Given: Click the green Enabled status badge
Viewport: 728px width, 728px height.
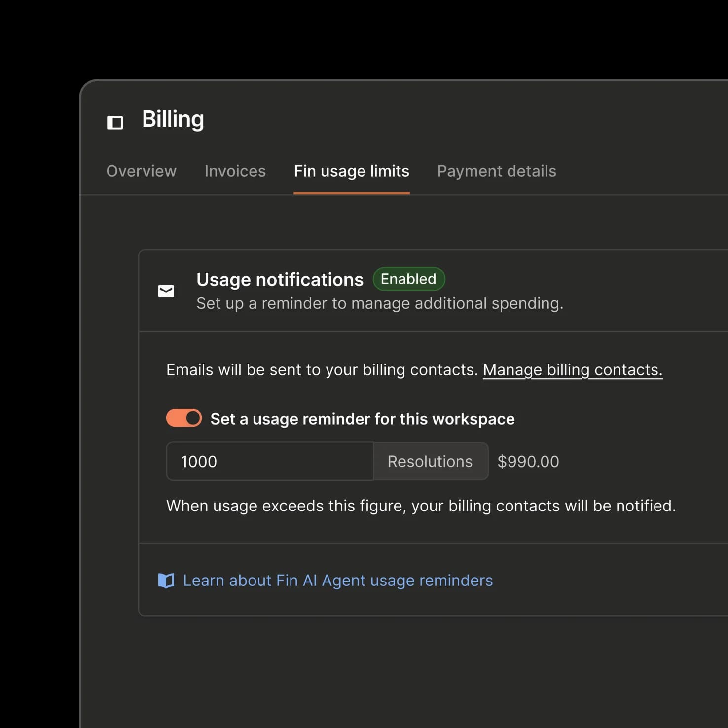Looking at the screenshot, I should [409, 279].
